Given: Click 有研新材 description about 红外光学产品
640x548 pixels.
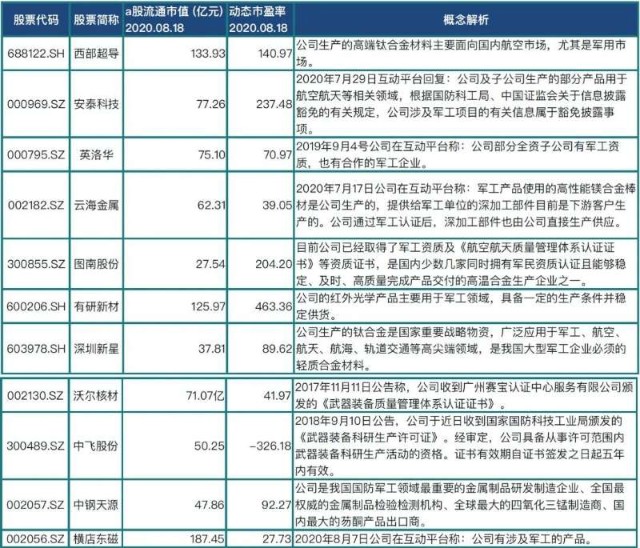Looking at the screenshot, I should click(x=461, y=306).
